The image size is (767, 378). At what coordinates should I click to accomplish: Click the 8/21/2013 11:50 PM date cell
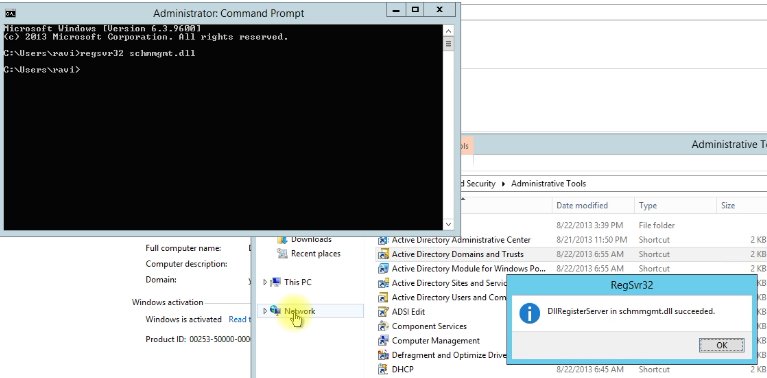pyautogui.click(x=591, y=240)
